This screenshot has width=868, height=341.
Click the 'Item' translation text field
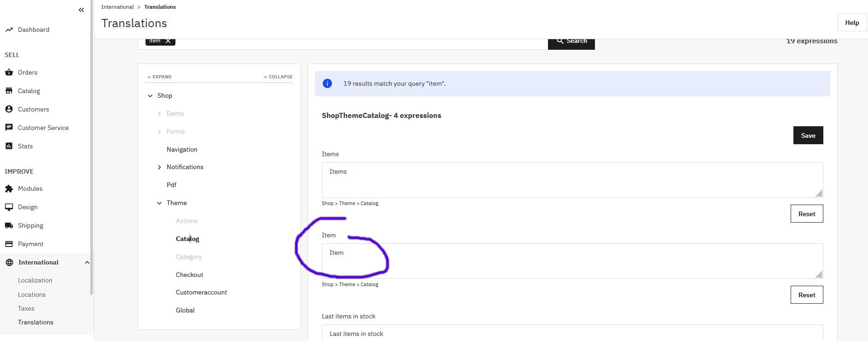(572, 261)
